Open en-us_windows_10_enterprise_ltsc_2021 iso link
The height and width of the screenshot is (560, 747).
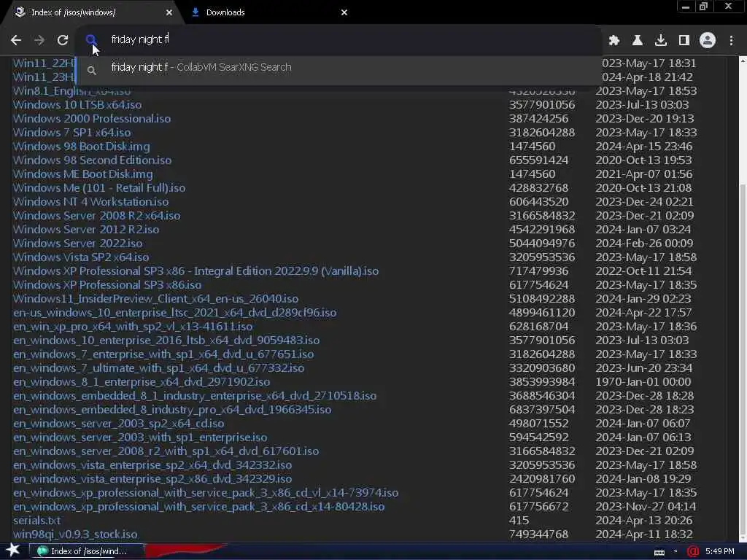click(x=175, y=312)
